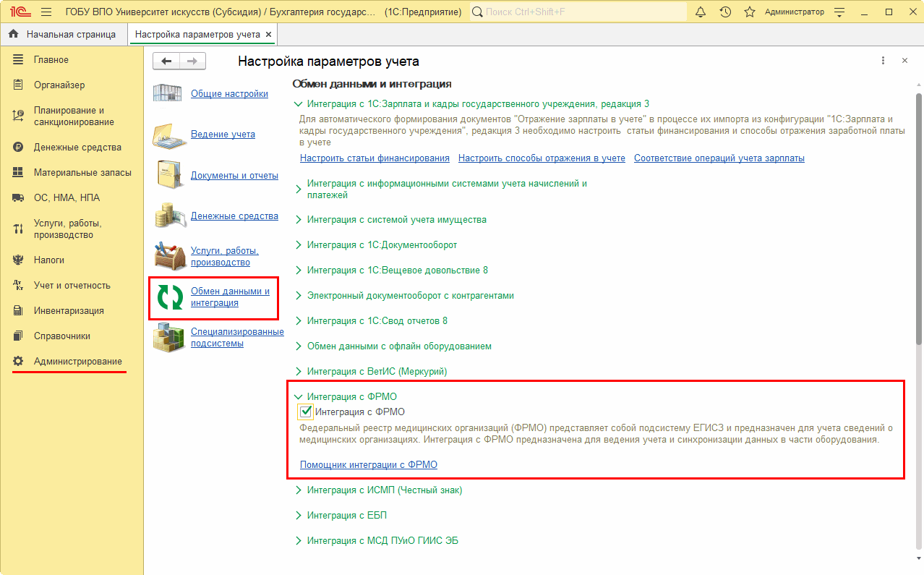The height and width of the screenshot is (575, 924).
Task: Click the back arrow navigation button
Action: pos(166,61)
